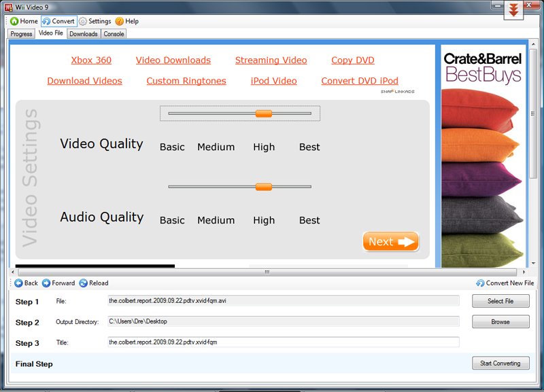Open the Video Downloads link
The height and width of the screenshot is (392, 544).
pos(173,60)
